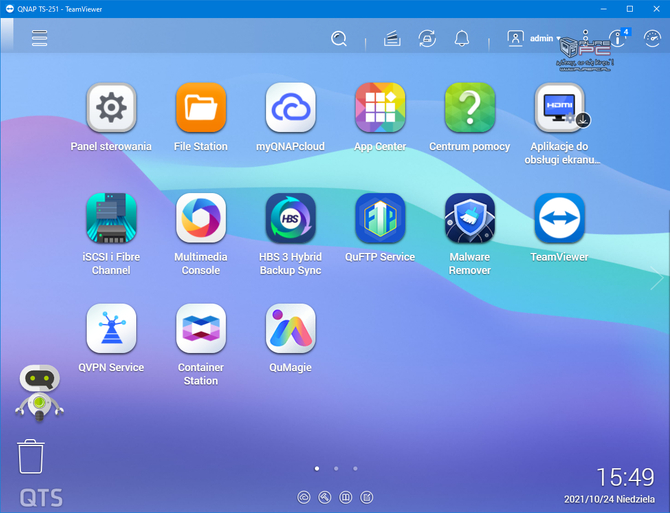Open the dashboard gauge icon
The image size is (670, 513).
(x=652, y=38)
